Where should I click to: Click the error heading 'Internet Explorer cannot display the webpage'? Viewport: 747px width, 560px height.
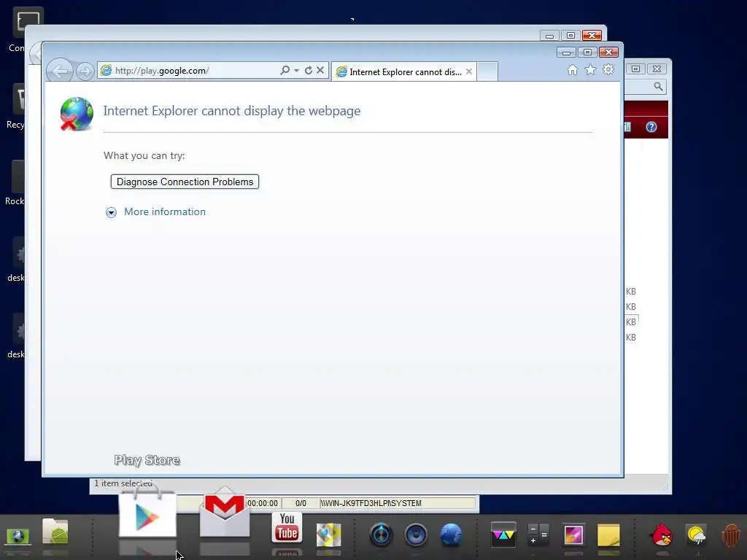coord(232,111)
